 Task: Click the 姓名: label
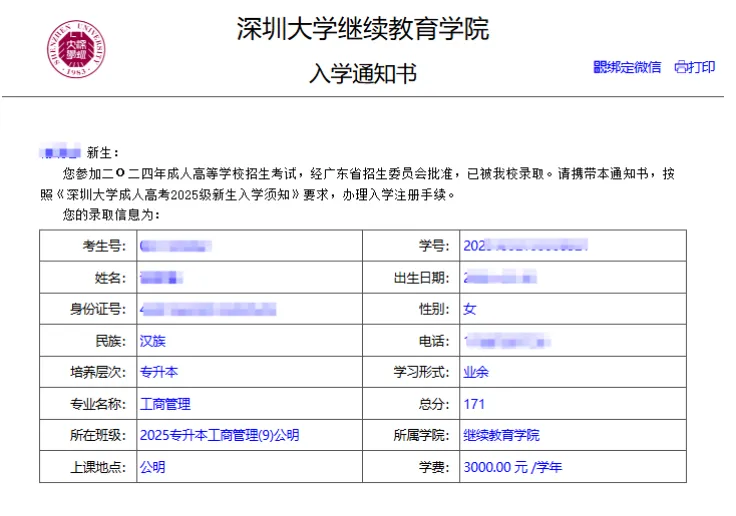tap(110, 278)
